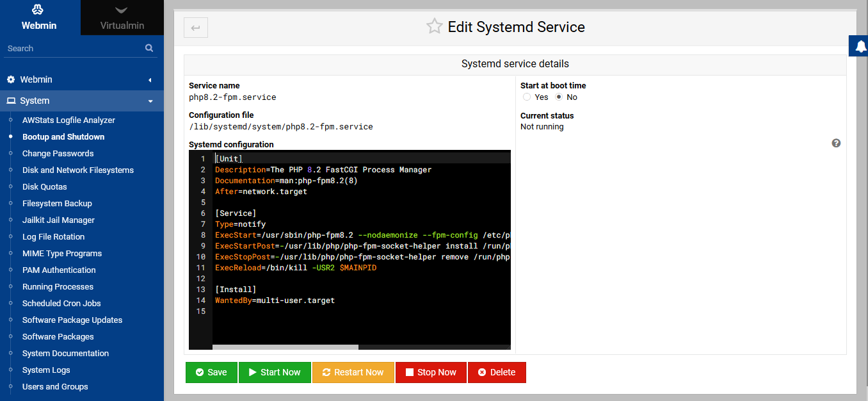
Task: Click the search magnifier icon
Action: [149, 48]
